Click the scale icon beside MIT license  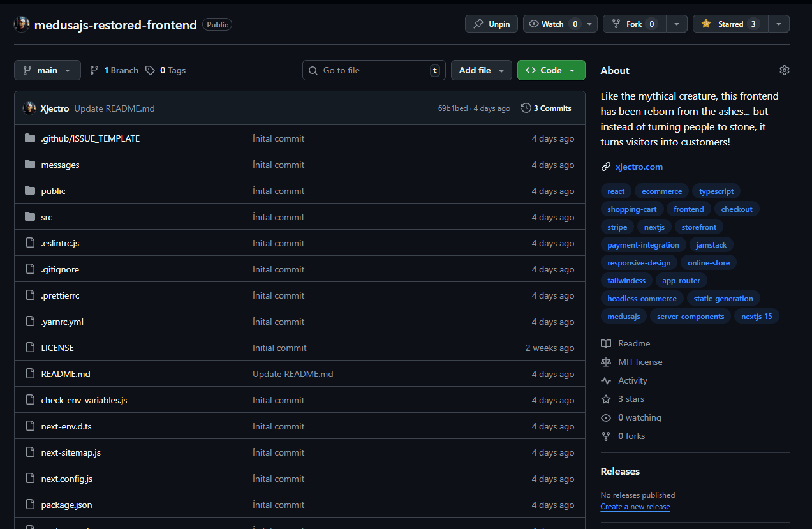(605, 362)
